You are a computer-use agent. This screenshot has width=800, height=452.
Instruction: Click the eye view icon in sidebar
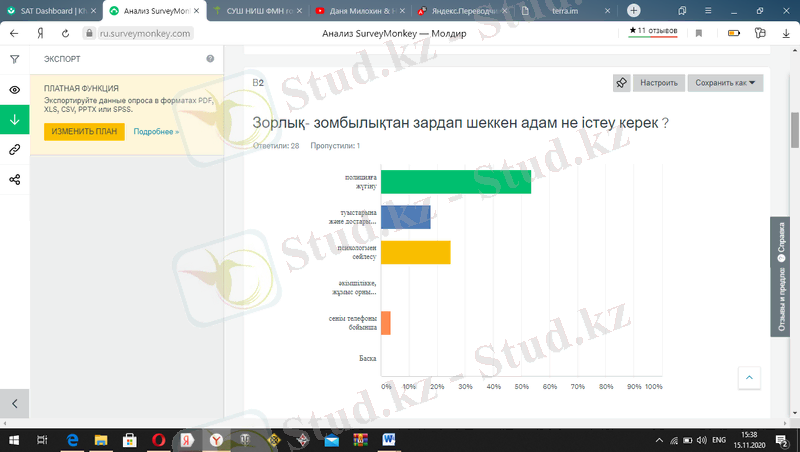[14, 90]
